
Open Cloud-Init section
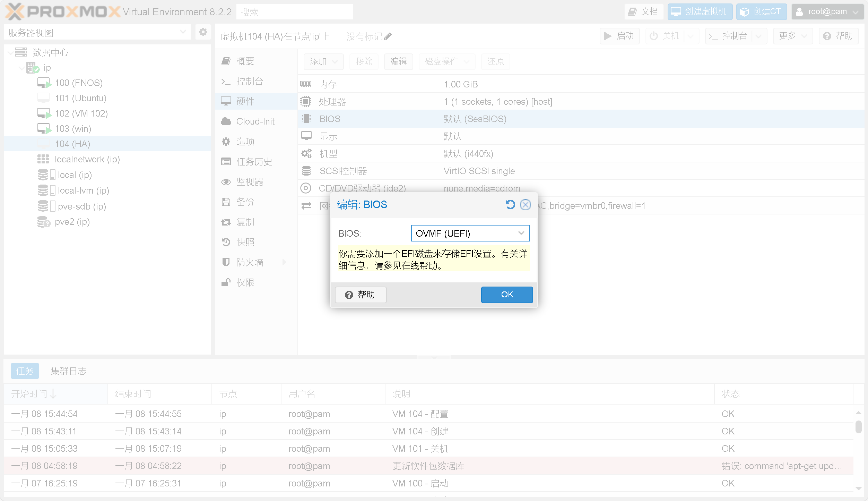pyautogui.click(x=256, y=121)
